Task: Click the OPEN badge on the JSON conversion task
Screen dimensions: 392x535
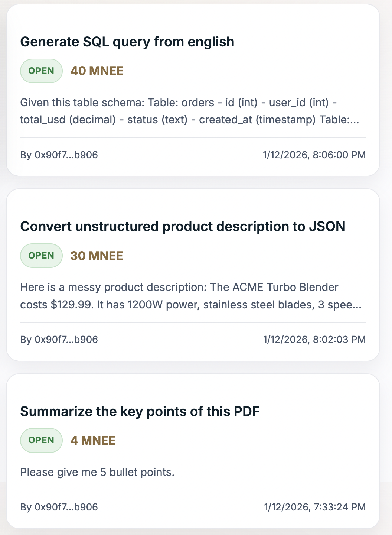Action: point(41,256)
